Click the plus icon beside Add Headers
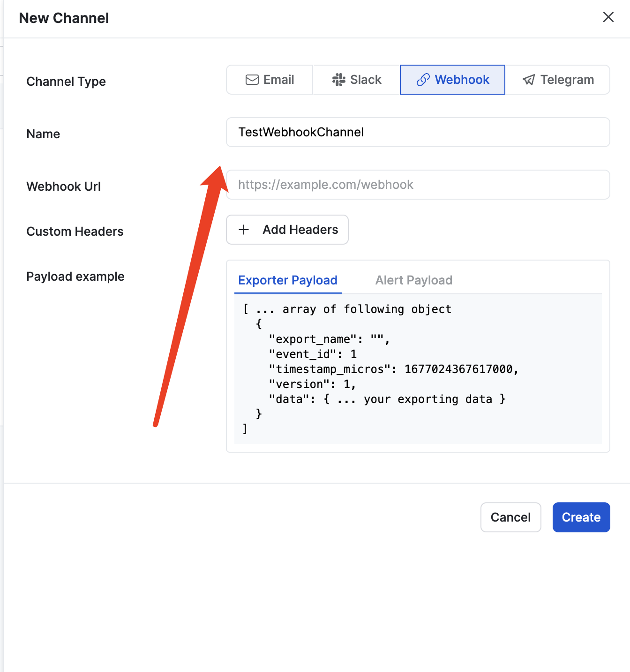 (244, 230)
